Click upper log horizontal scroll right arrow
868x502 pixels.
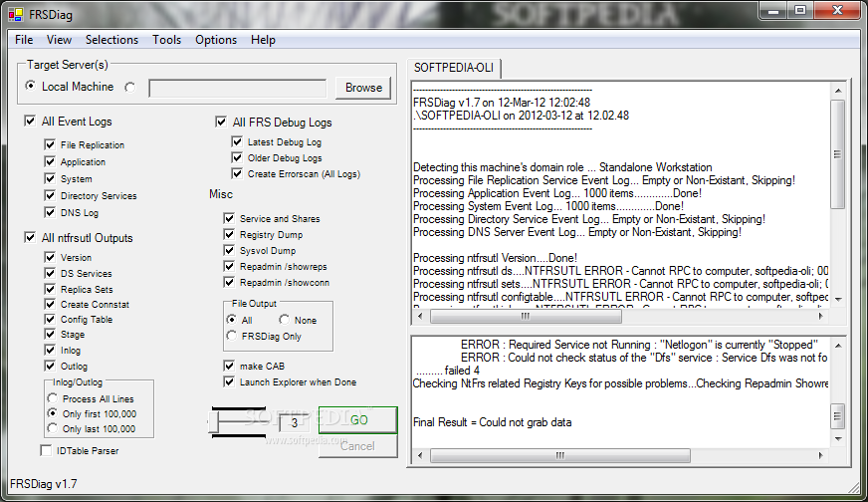(820, 316)
